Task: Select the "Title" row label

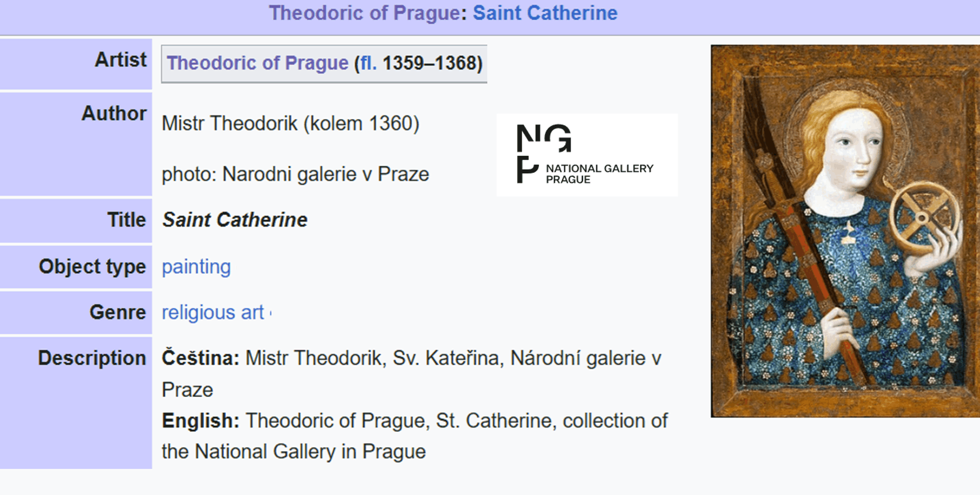Action: coord(127,220)
